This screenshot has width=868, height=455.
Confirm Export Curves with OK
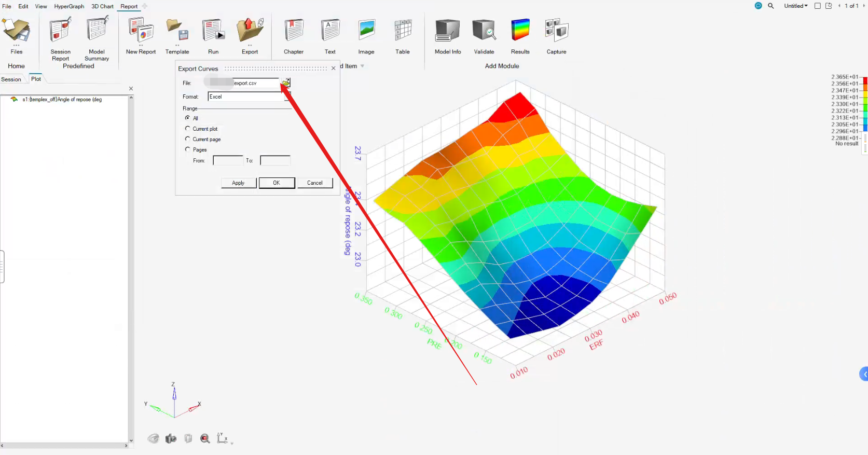point(277,183)
